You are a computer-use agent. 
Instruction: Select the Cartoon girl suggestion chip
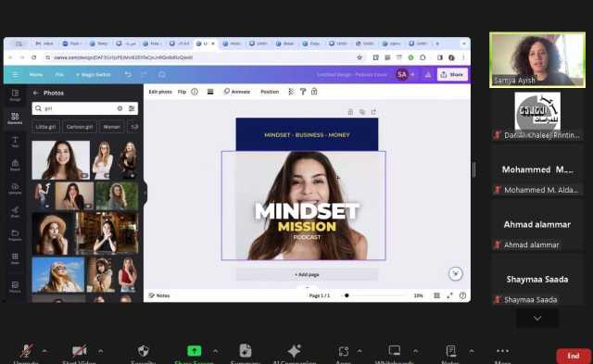point(80,127)
